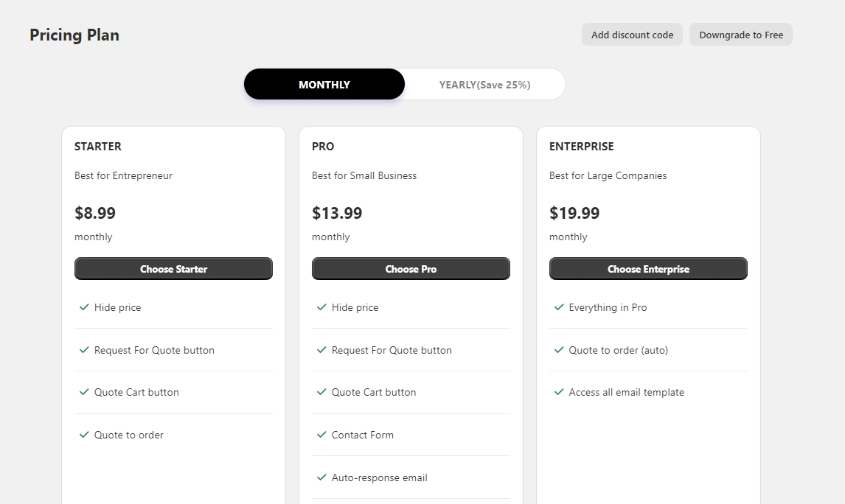Switch billing to Yearly (Save 25%)
Viewport: 845px width, 504px height.
point(484,85)
